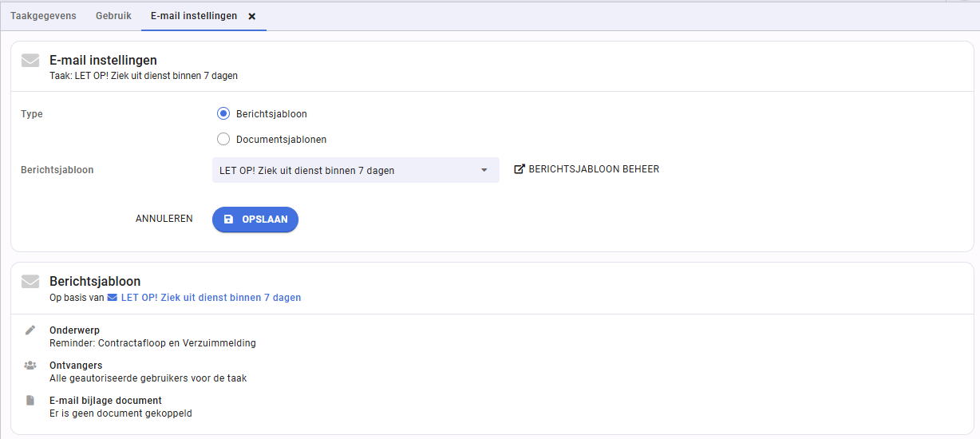
Task: Click the envelope icon beside Berichtsjabloon heading
Action: [30, 281]
